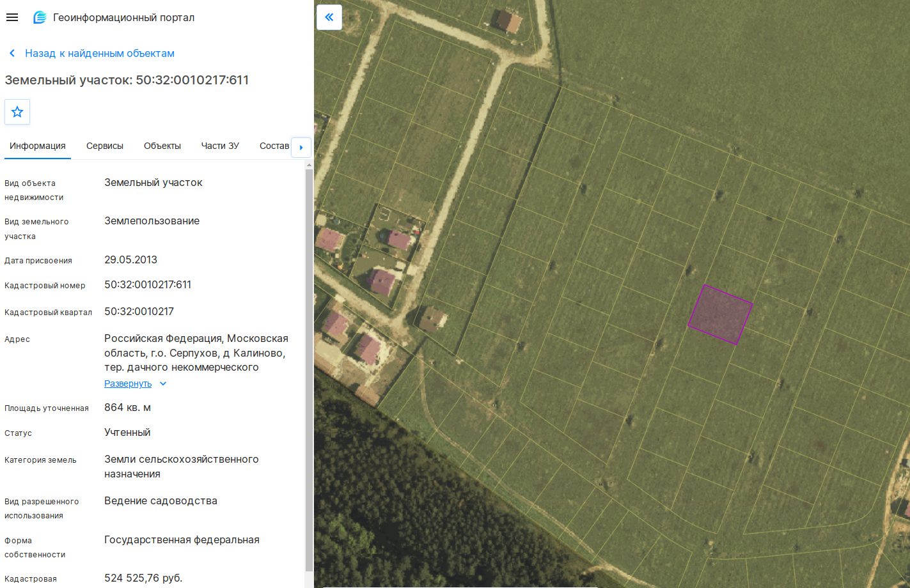This screenshot has width=910, height=588.
Task: Collapse the side panel with double-arrow button
Action: tap(329, 17)
